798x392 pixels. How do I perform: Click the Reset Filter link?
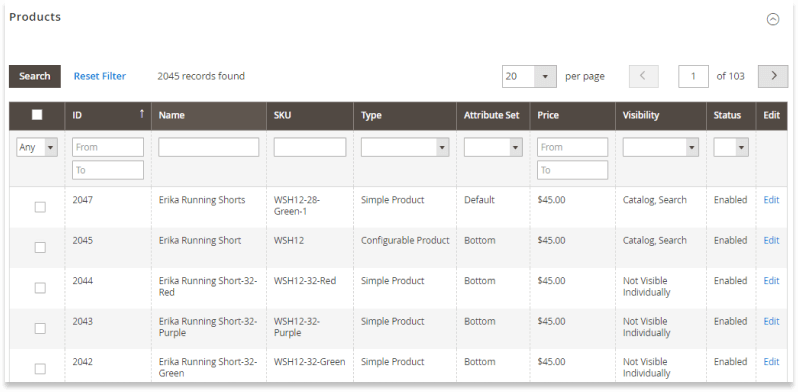point(100,76)
